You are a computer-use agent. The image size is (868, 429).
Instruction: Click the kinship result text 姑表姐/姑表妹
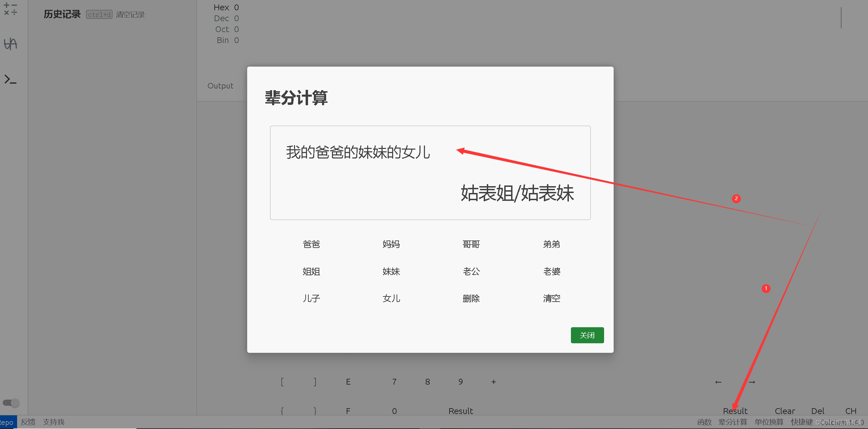pos(517,193)
